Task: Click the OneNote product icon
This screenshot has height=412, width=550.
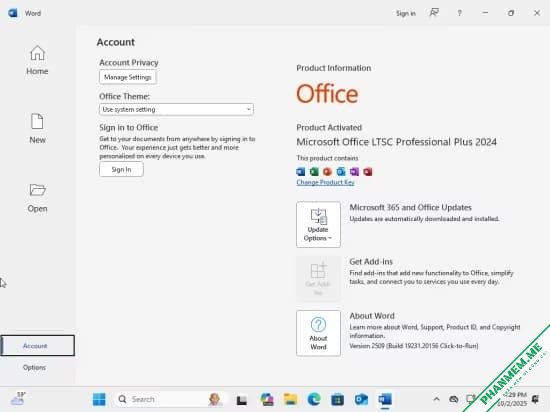Action: click(x=354, y=172)
